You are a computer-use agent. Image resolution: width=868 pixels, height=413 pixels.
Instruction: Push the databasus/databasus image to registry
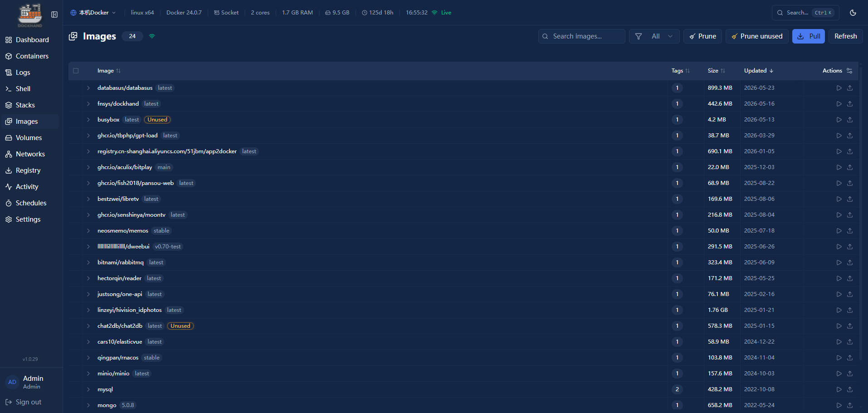click(850, 88)
